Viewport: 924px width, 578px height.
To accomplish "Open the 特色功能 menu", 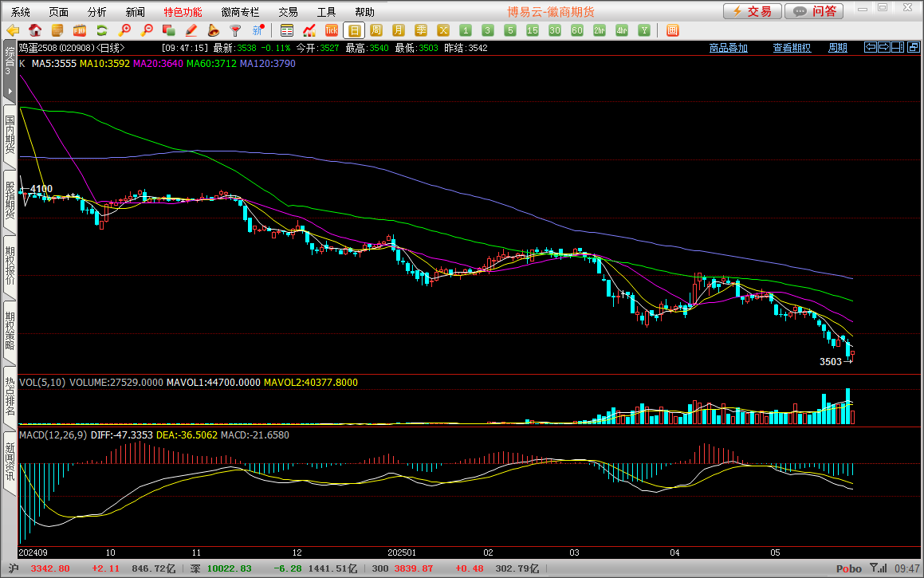I will [x=183, y=12].
